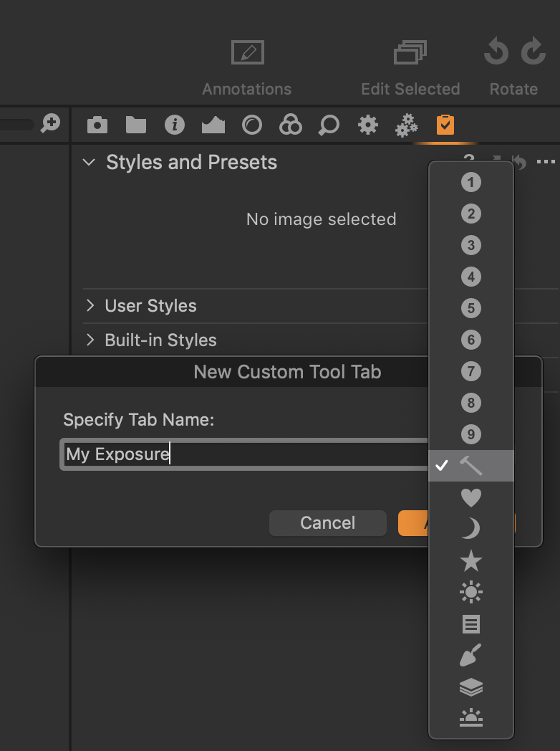Open the Metadata info tool tab
This screenshot has width=560, height=751.
click(x=175, y=125)
